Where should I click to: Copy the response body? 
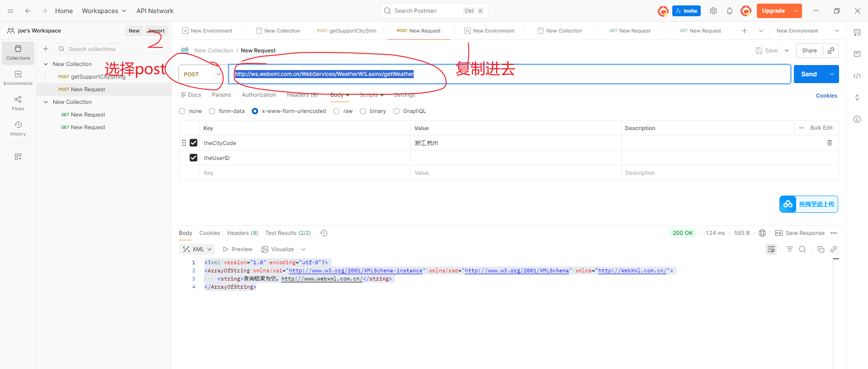point(821,249)
